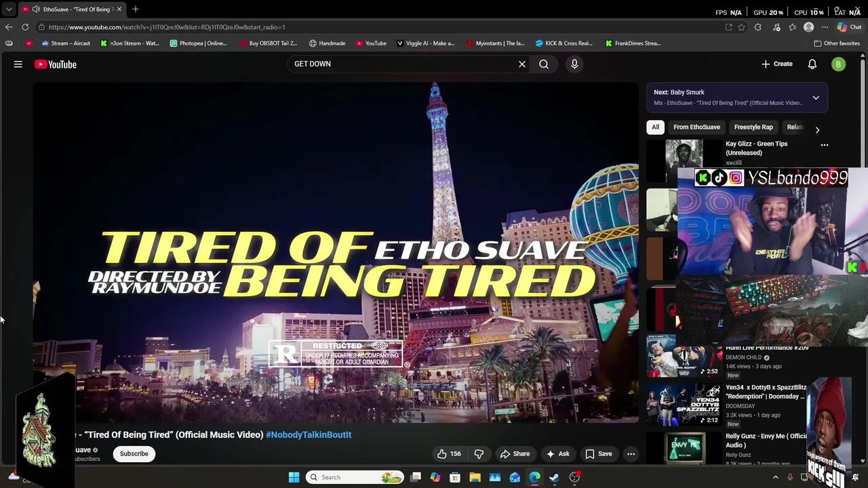Open the Hunn Live Performance #209 thumbnail
This screenshot has height=488, width=868.
(x=684, y=357)
